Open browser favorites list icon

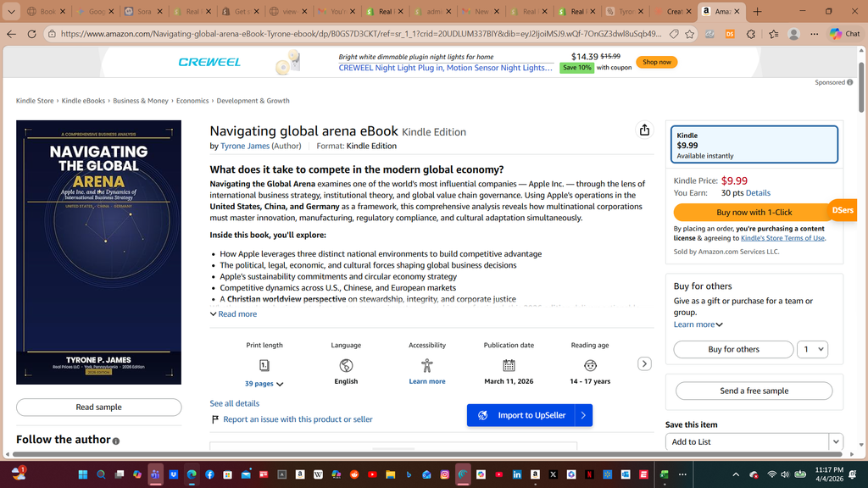tap(773, 34)
